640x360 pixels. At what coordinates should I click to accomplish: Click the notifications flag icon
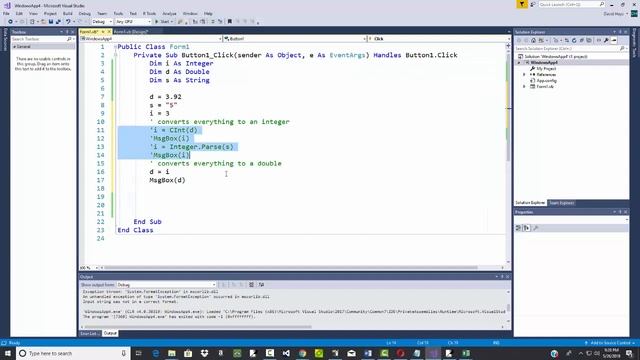click(x=522, y=4)
